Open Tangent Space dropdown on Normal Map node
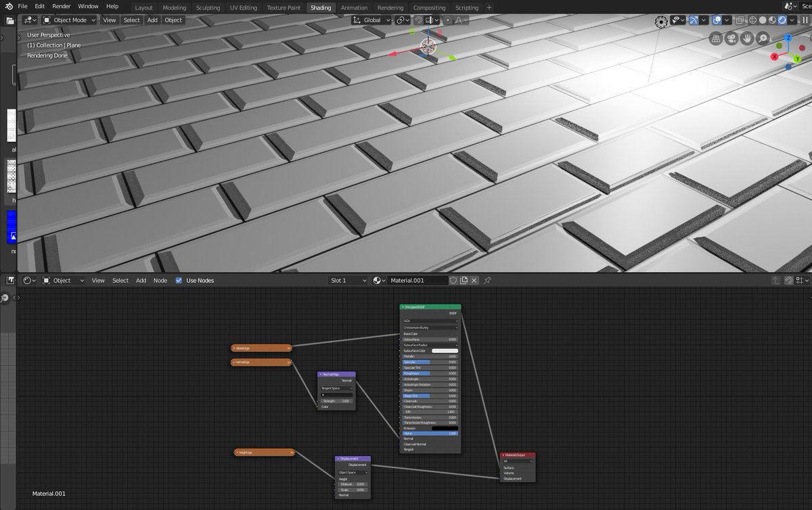 336,388
